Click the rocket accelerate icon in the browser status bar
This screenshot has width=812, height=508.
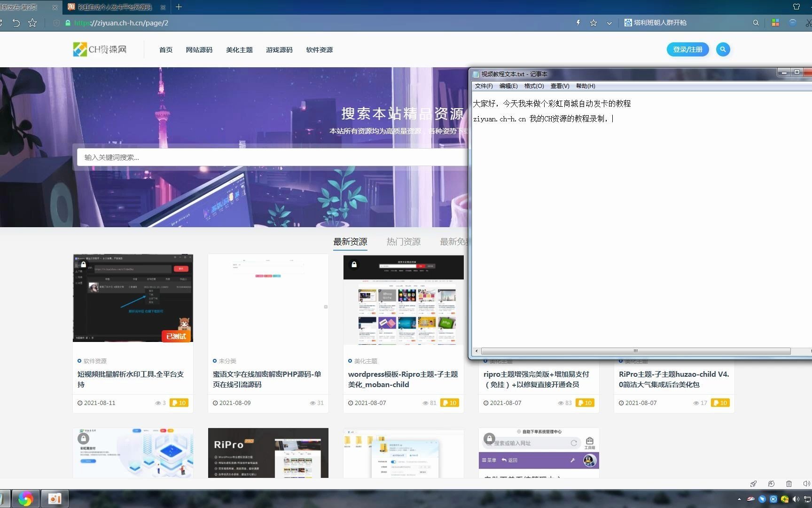tap(753, 484)
